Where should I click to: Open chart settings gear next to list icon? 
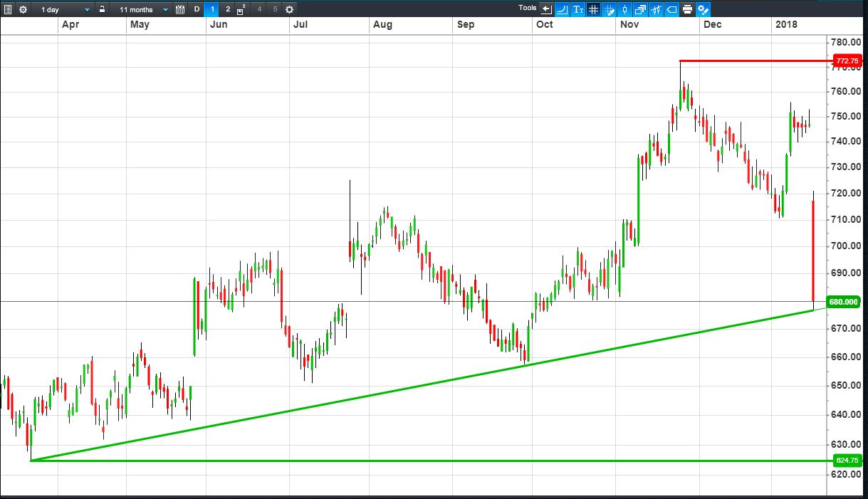23,9
